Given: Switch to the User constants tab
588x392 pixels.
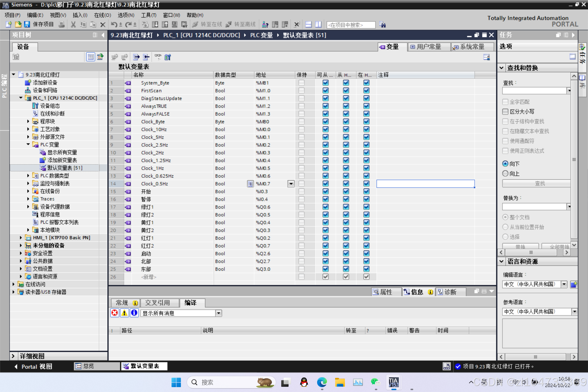Looking at the screenshot, I should pos(428,47).
